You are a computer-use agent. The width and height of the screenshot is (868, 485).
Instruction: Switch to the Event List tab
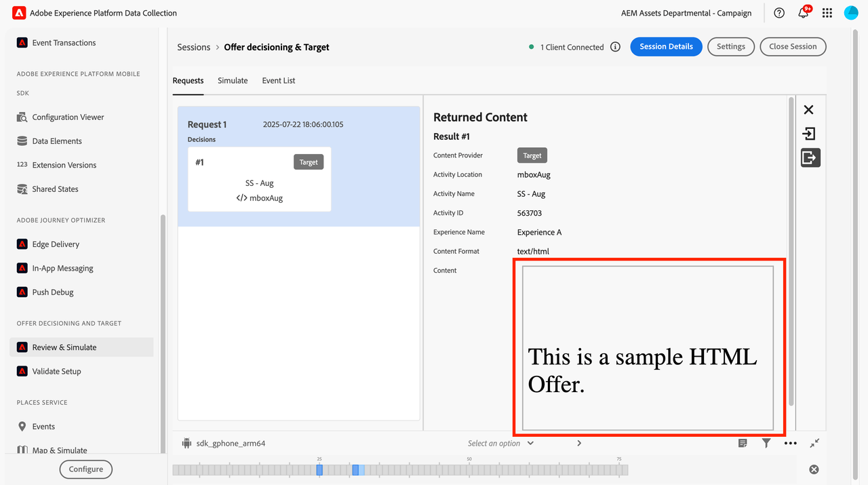pyautogui.click(x=279, y=81)
